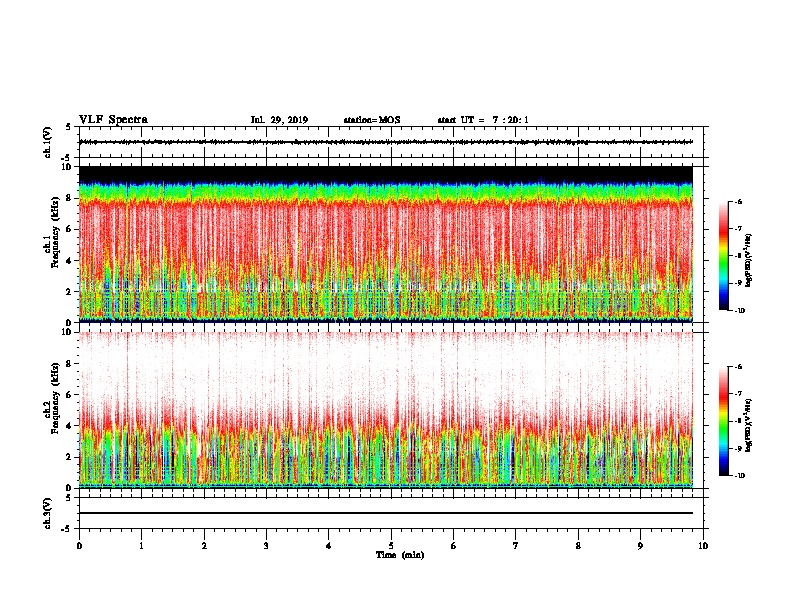The width and height of the screenshot is (792, 612).
Task: Click the log(PSD) label beside ch.2 colorbar
Action: [x=749, y=425]
